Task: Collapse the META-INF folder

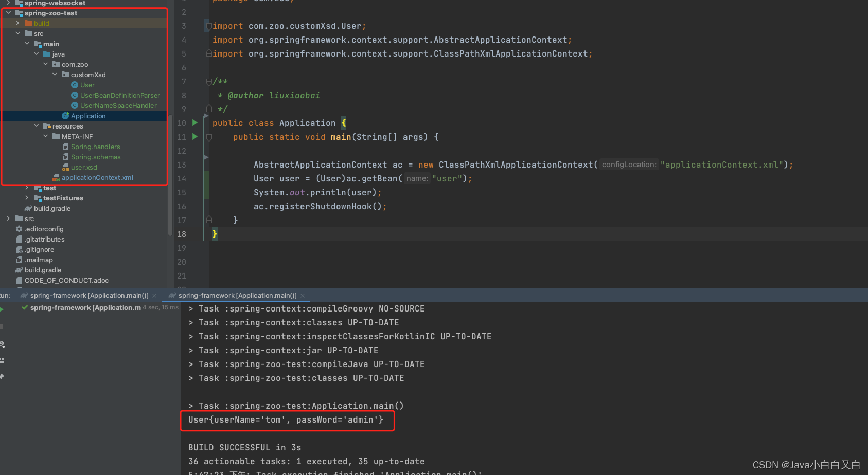Action: [45, 136]
